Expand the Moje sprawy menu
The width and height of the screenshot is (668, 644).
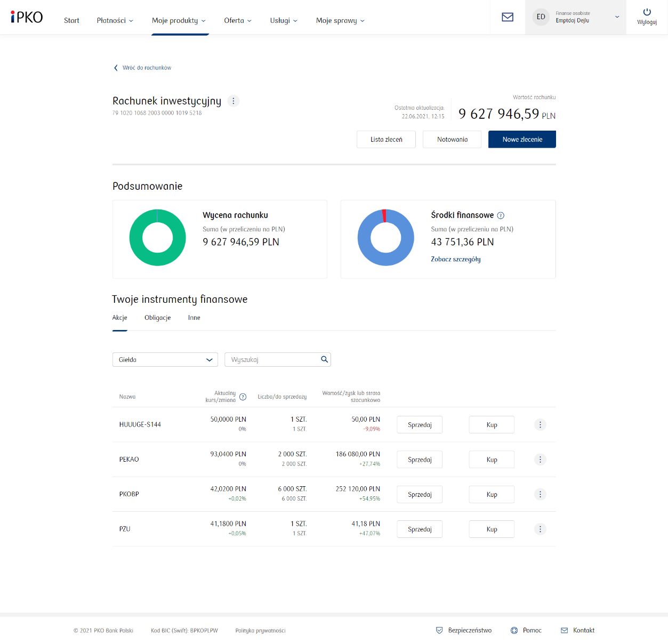tap(341, 20)
